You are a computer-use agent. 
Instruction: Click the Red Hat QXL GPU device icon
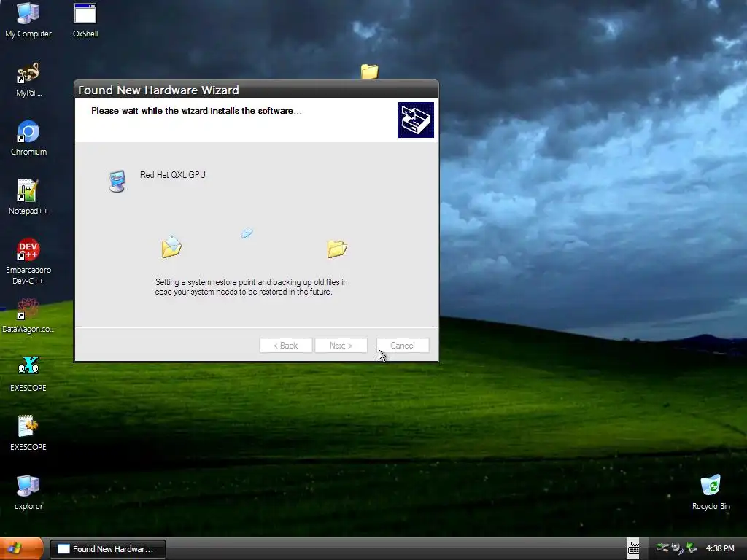[117, 181]
